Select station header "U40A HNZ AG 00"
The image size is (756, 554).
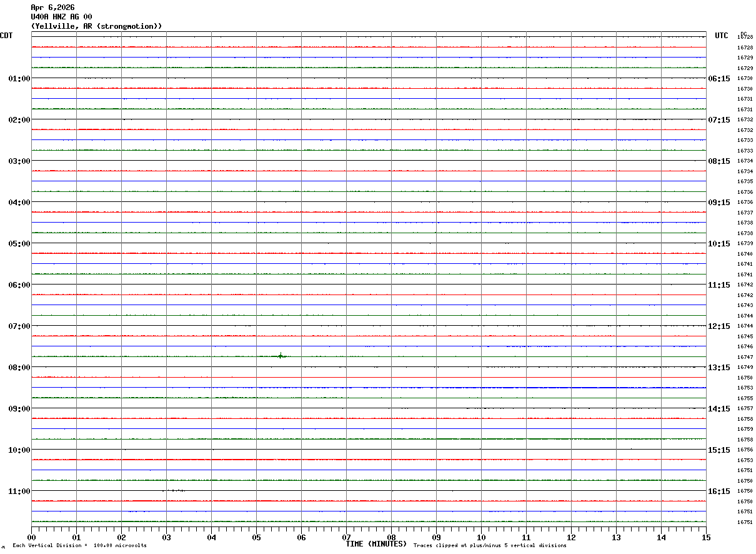61,17
